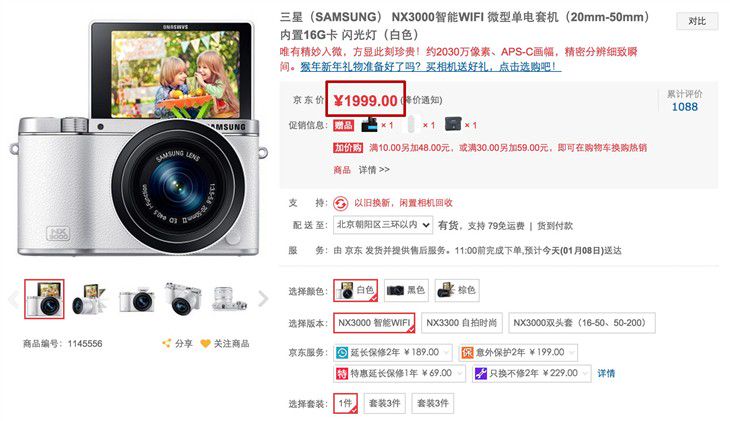Click the 赠品 gift tag
The width and height of the screenshot is (730, 421).
coord(344,125)
